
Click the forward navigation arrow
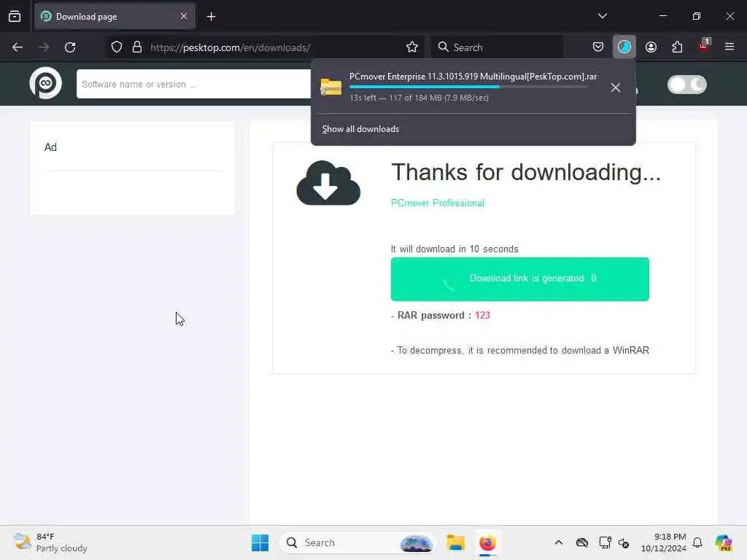coord(44,47)
